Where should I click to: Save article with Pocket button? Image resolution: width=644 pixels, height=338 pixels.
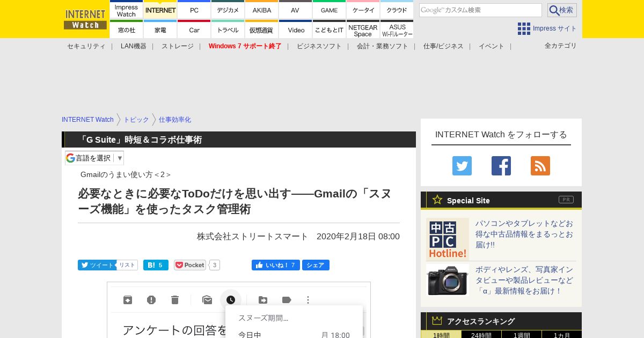[x=190, y=265]
